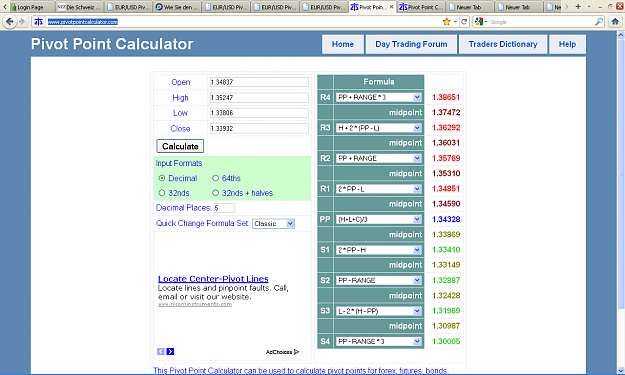Viewport: 625px width, 375px height.
Task: Click Locate Center-Pivot Lines ad link
Action: point(213,279)
